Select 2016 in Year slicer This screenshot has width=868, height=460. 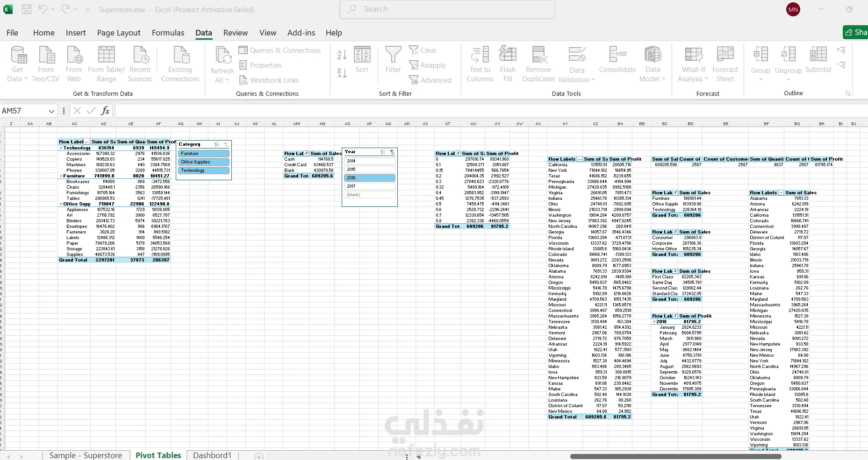click(x=370, y=178)
